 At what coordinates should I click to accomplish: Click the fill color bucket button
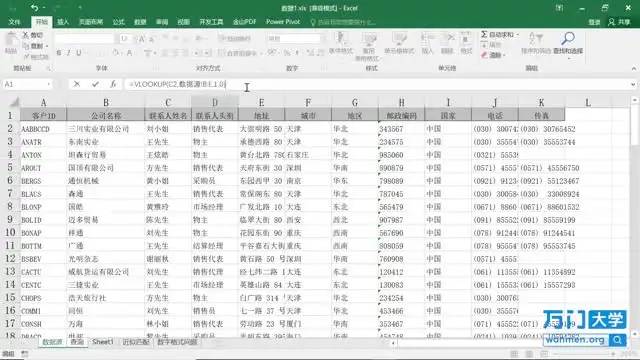point(116,53)
